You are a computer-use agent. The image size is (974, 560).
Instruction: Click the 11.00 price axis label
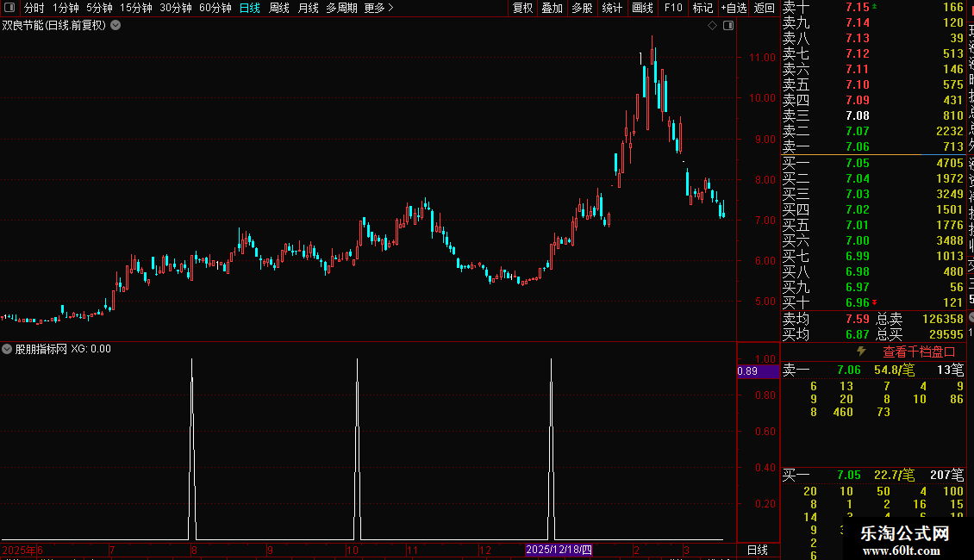[762, 58]
